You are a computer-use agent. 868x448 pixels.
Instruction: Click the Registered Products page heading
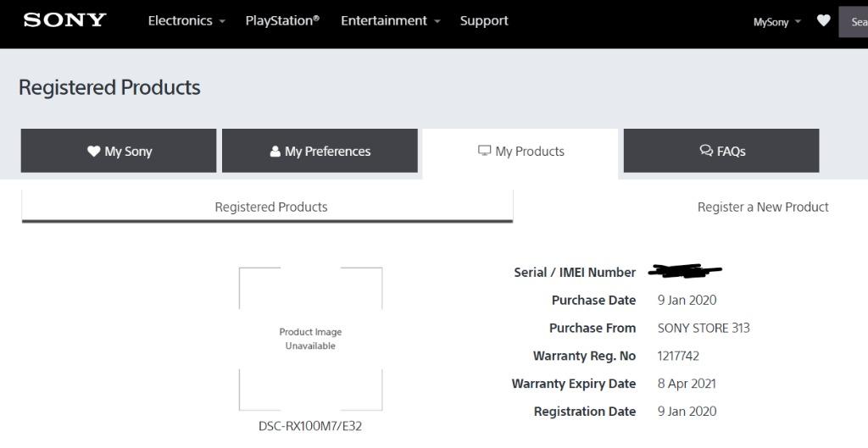pos(109,87)
